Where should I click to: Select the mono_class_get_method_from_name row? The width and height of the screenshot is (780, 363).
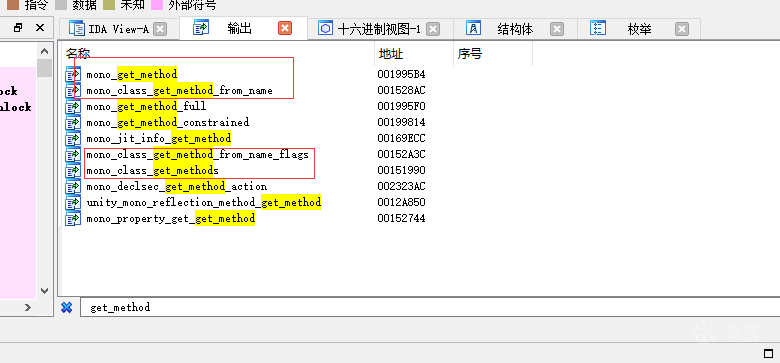(420, 91)
